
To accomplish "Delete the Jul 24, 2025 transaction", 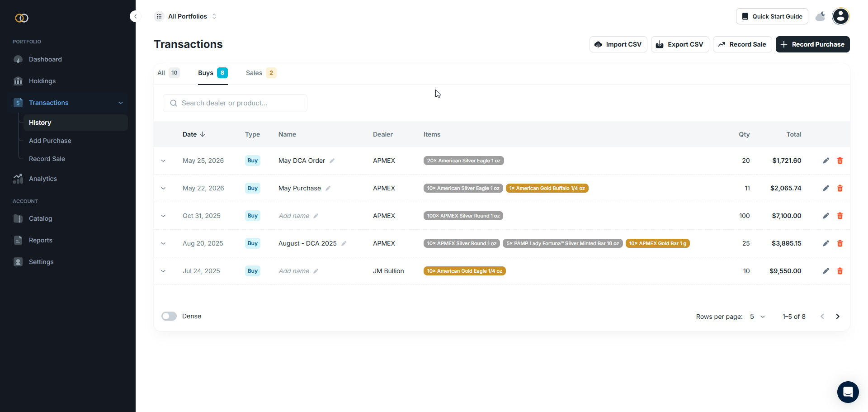I will pyautogui.click(x=840, y=271).
